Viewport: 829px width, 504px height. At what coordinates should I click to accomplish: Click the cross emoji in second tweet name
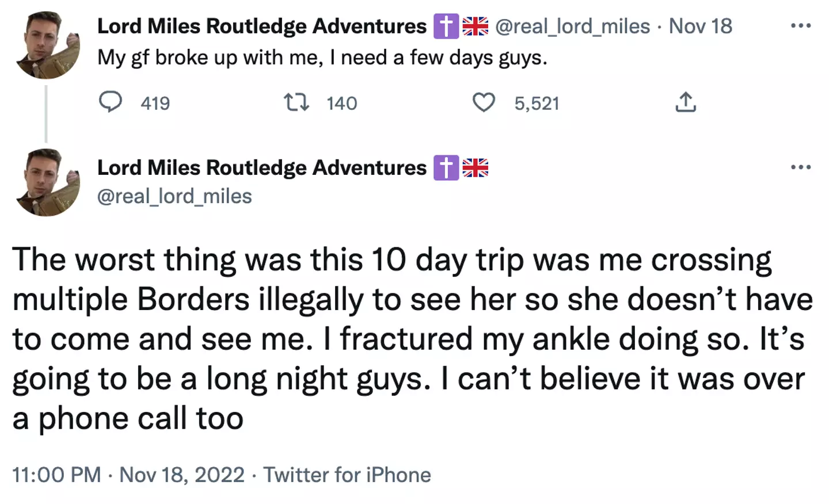click(446, 168)
